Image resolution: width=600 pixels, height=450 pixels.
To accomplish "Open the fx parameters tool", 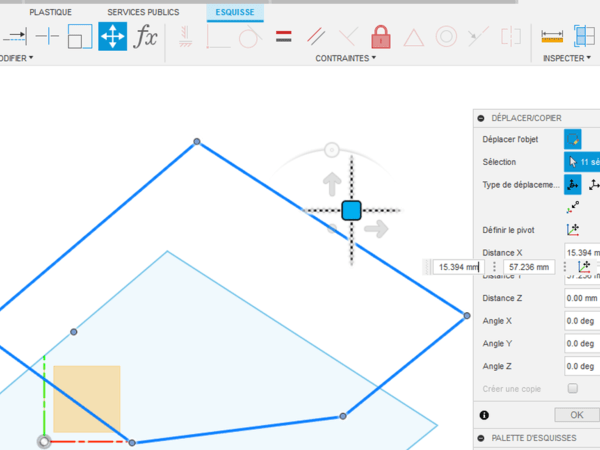I will [x=146, y=38].
